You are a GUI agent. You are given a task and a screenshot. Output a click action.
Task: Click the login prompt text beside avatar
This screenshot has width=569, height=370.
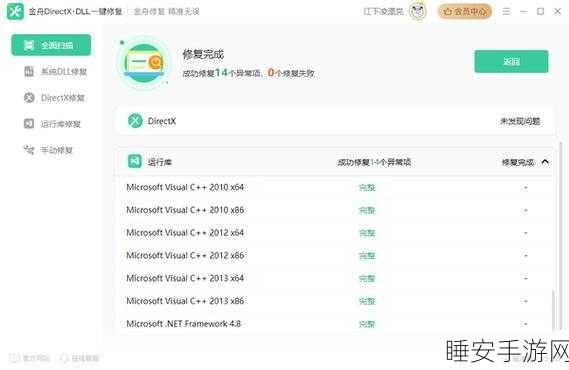[384, 12]
